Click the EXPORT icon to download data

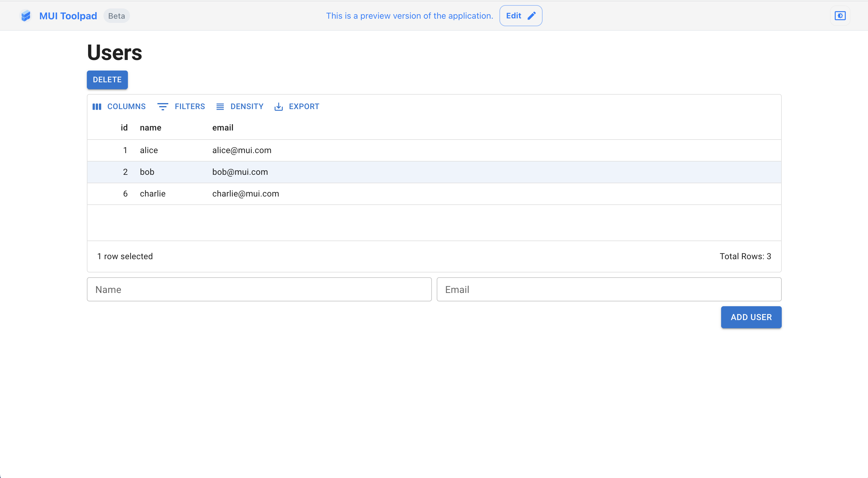pyautogui.click(x=279, y=107)
